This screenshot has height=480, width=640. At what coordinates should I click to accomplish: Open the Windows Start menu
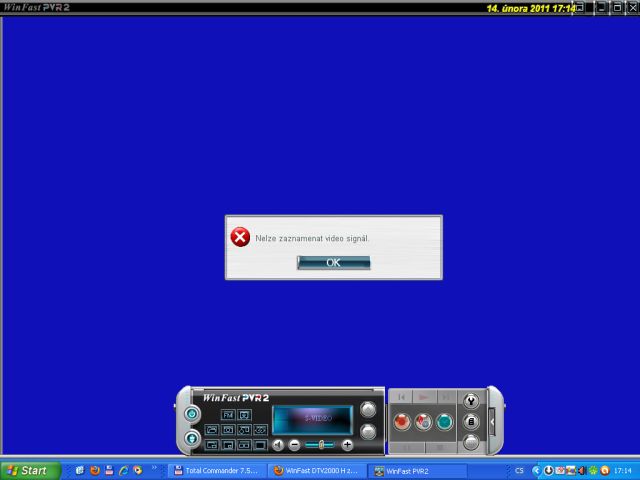[x=31, y=471]
